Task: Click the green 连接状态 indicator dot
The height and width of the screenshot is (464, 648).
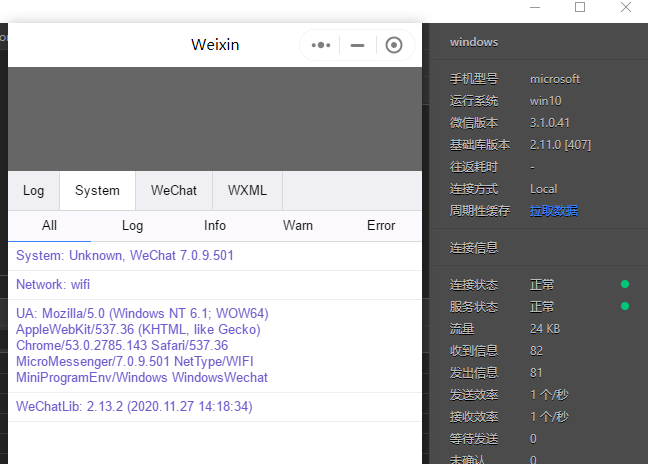Action: pos(625,284)
